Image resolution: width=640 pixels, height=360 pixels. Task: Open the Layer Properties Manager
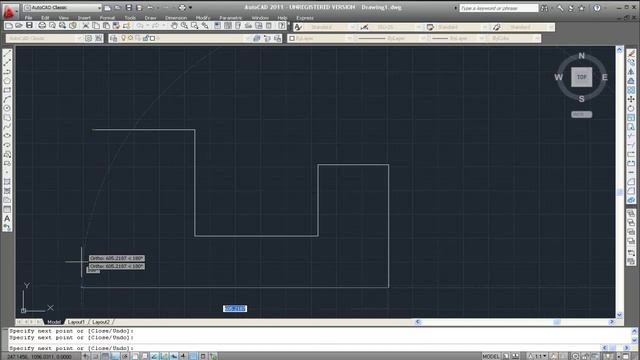tap(113, 38)
